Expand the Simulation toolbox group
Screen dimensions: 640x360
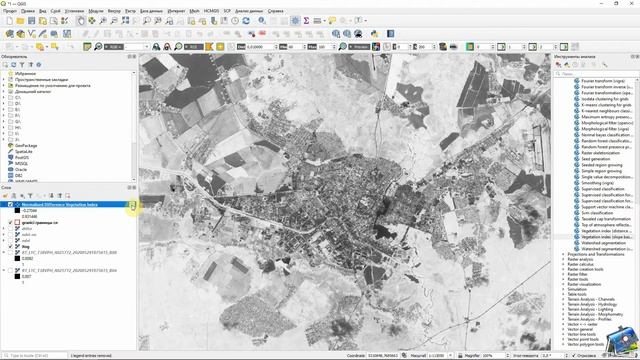563,289
